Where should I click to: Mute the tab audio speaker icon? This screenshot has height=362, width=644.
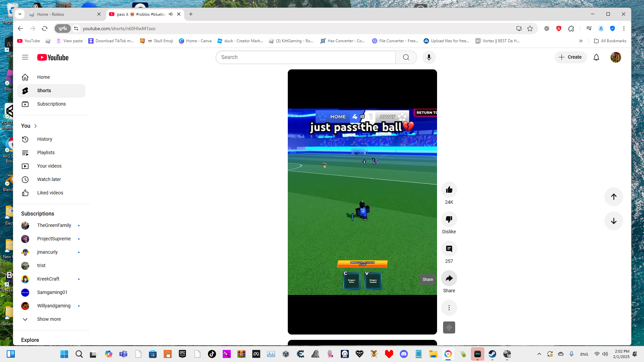click(x=171, y=14)
